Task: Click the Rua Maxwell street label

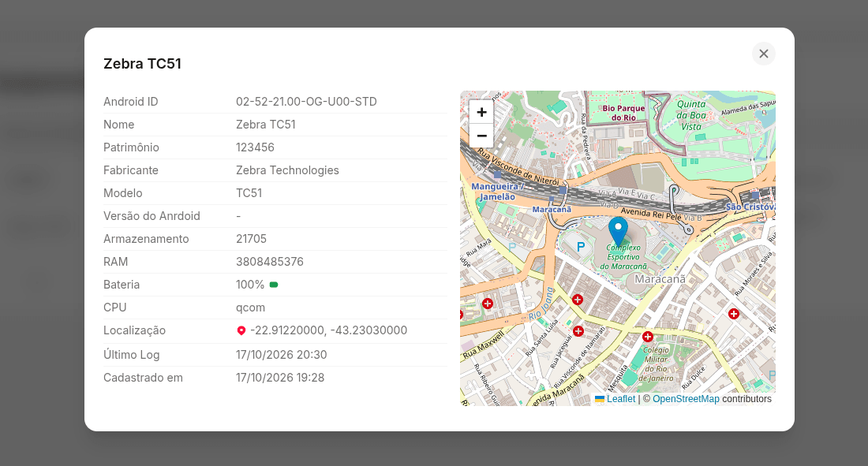Action: (x=484, y=345)
